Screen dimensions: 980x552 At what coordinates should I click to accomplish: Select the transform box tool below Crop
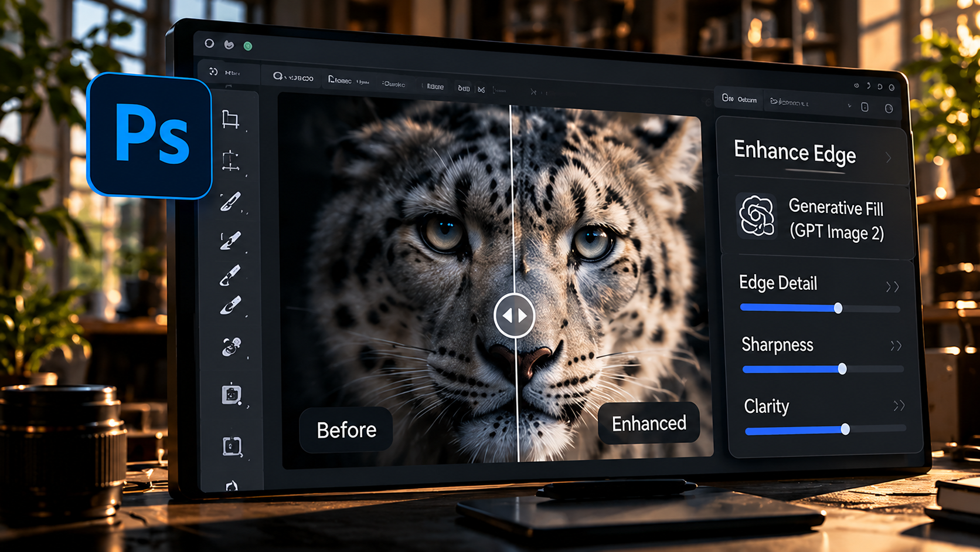[x=230, y=160]
